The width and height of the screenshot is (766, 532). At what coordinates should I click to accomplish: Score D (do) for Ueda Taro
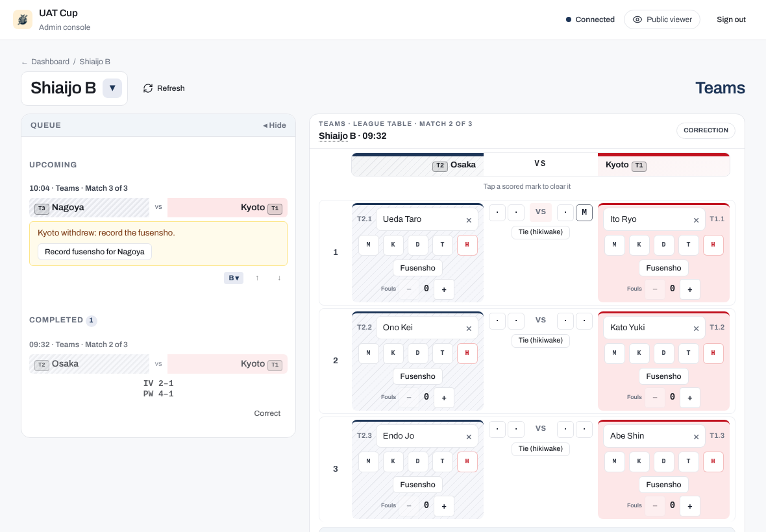coord(417,245)
